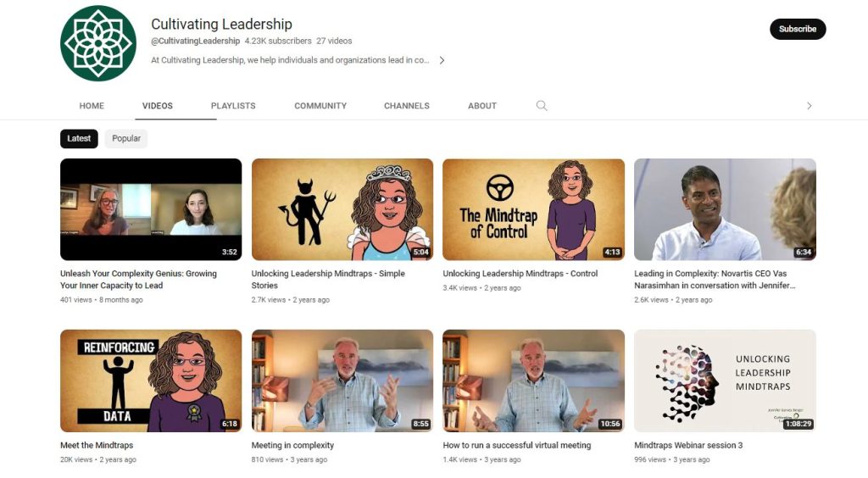
Task: Click the 4.23K subscribers count
Action: click(278, 41)
